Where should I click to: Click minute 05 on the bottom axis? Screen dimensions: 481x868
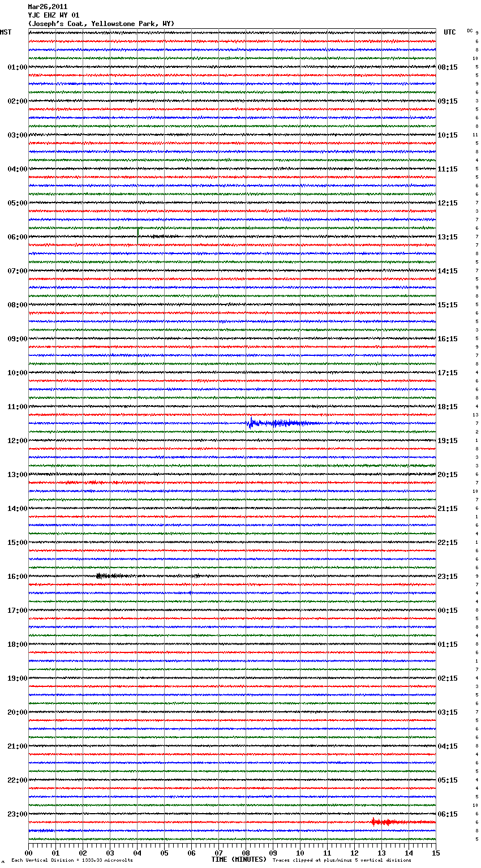(x=164, y=853)
